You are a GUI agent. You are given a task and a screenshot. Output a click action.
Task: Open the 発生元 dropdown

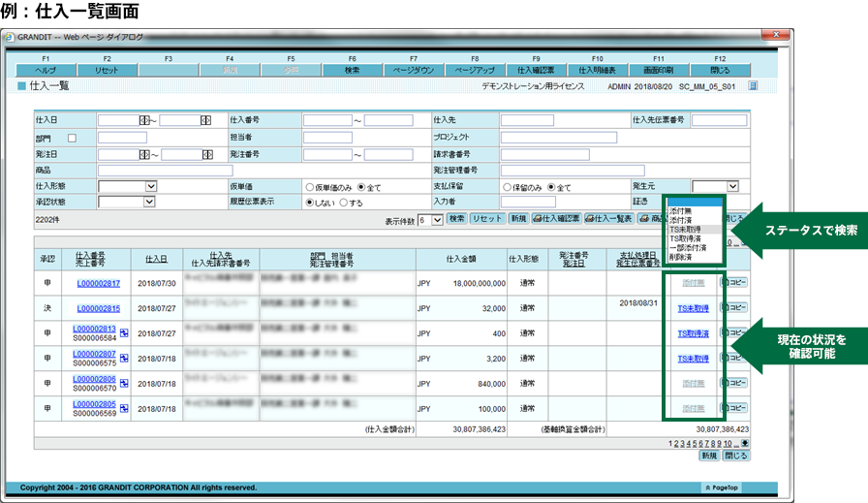[x=715, y=187]
